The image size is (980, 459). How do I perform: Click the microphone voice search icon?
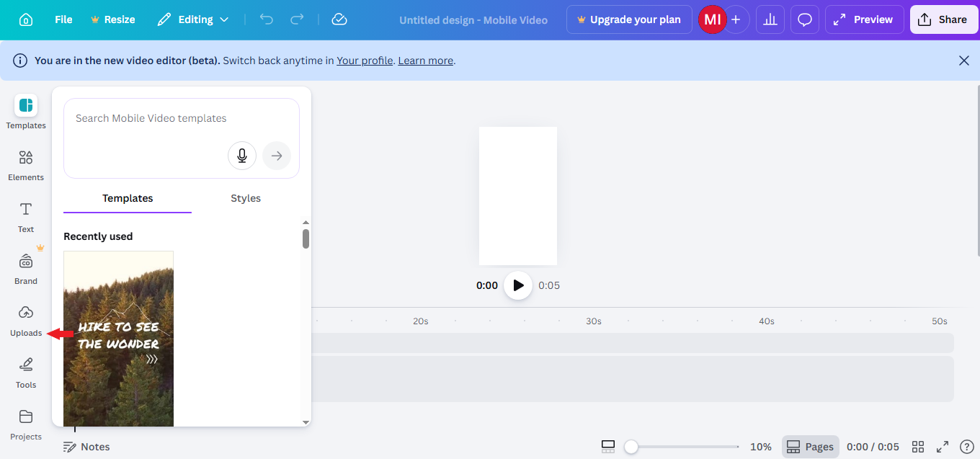pos(242,156)
